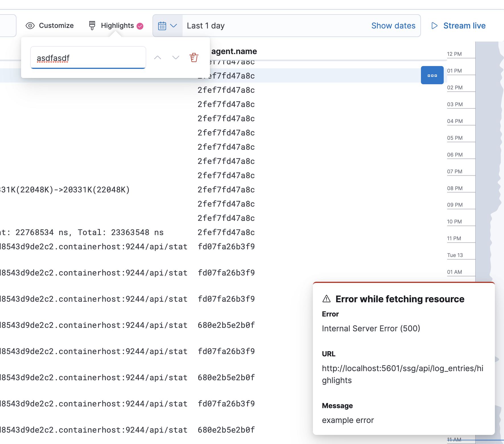Jump to 09 PM on timeline
Image resolution: width=504 pixels, height=444 pixels.
click(455, 205)
